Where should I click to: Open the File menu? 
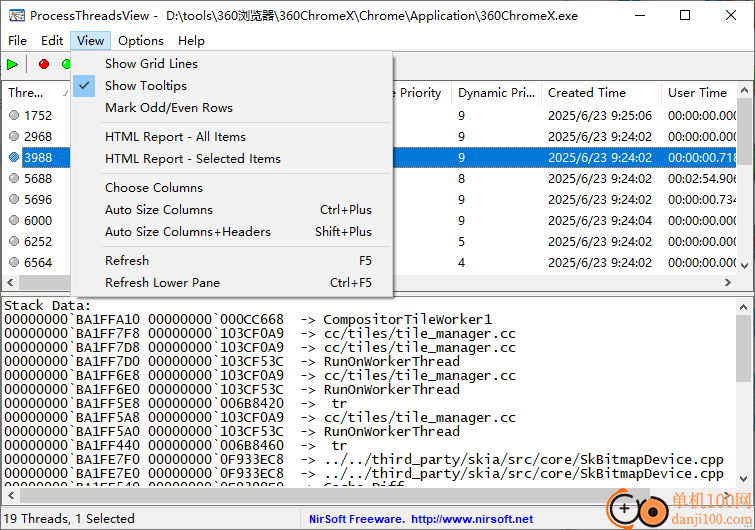pos(17,41)
